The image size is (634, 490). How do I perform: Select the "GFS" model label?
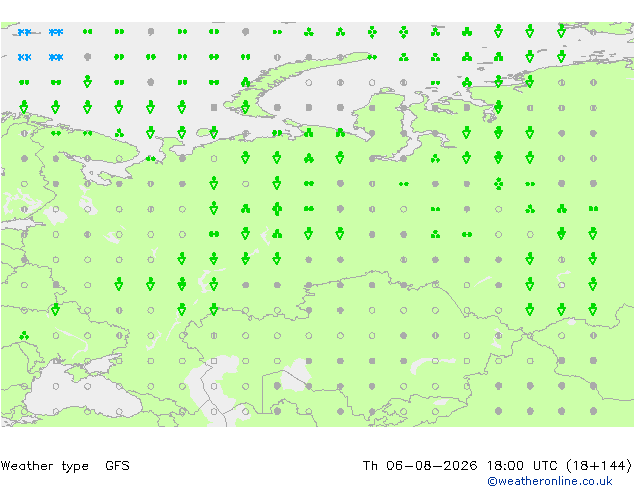click(117, 466)
